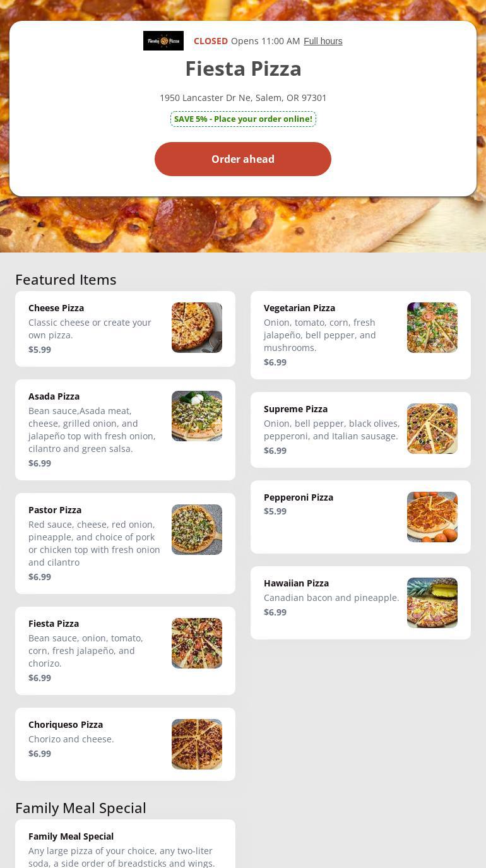
Task: Open the Family Meal Special item
Action: (x=71, y=836)
